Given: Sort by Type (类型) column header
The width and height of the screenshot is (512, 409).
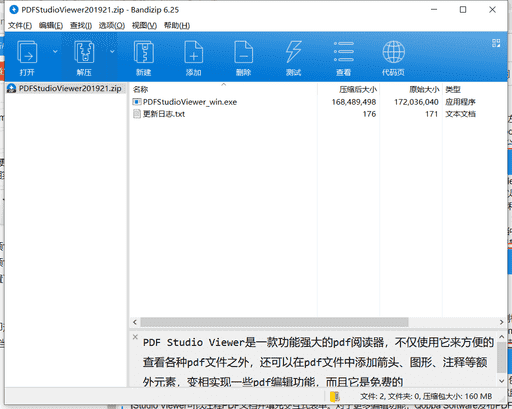Looking at the screenshot, I should point(453,89).
